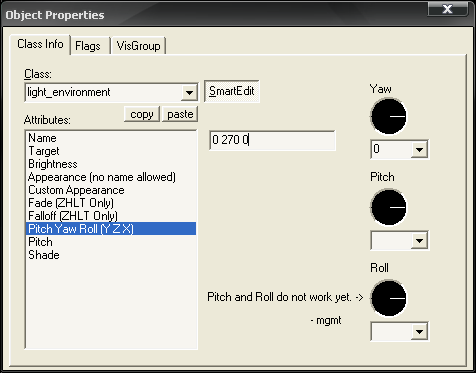Select the Brightness attribute
The width and height of the screenshot is (476, 373).
111,164
